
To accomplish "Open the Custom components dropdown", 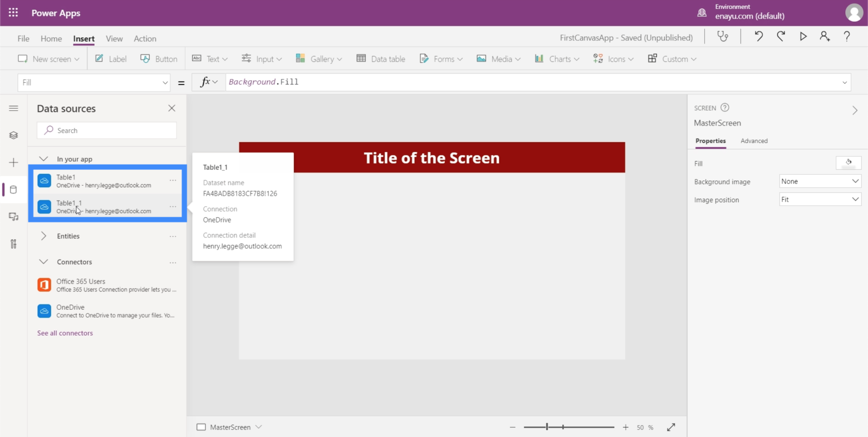I will (672, 59).
